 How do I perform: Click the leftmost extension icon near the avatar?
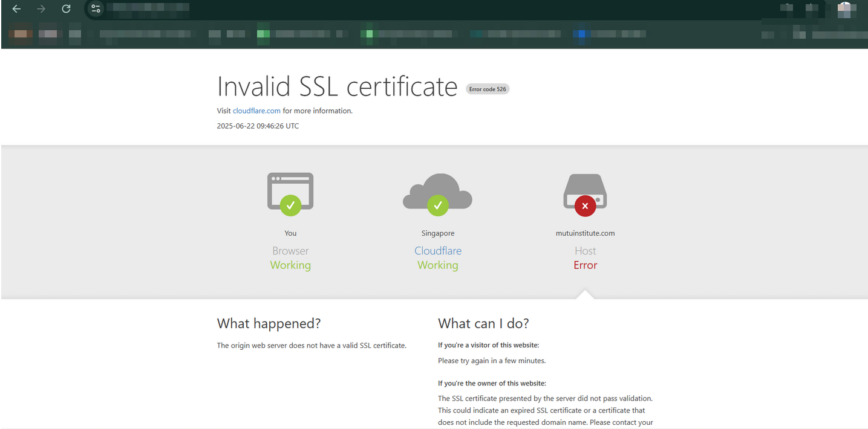click(x=787, y=8)
